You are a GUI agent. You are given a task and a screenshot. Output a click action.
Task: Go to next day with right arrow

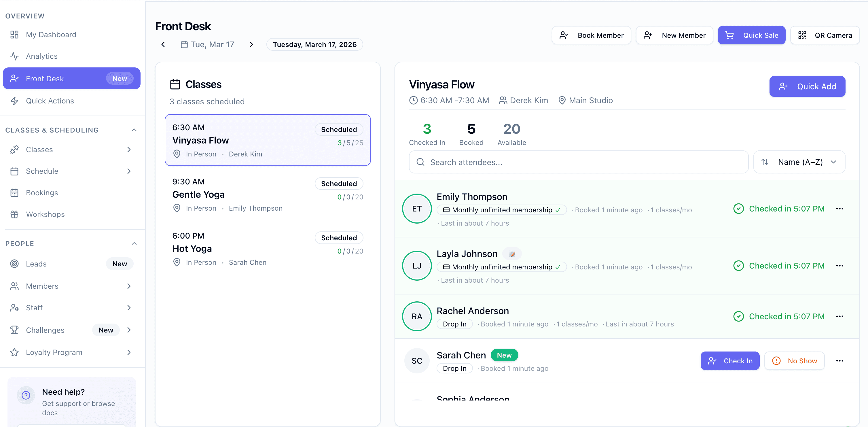pos(251,44)
